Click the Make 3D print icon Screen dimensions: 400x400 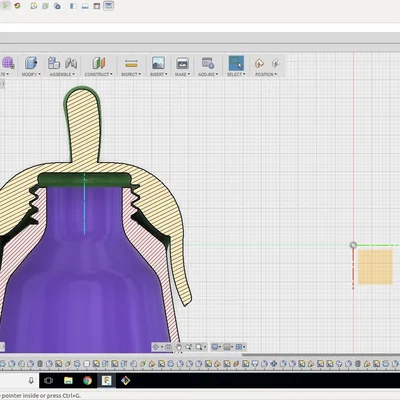pyautogui.click(x=182, y=63)
